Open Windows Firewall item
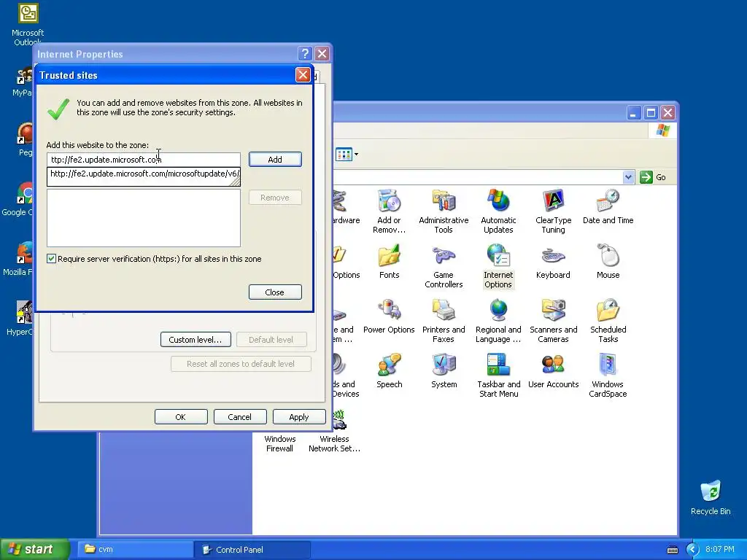This screenshot has height=560, width=747. [x=279, y=443]
